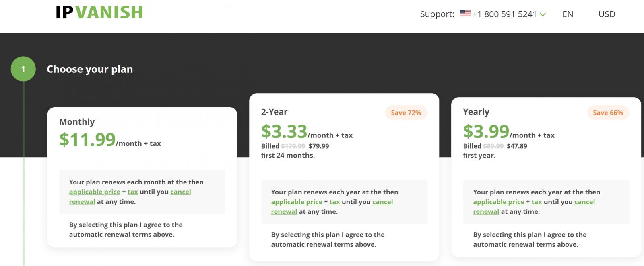Image resolution: width=644 pixels, height=266 pixels.
Task: Open tax link in 2-Year plan
Action: [335, 202]
